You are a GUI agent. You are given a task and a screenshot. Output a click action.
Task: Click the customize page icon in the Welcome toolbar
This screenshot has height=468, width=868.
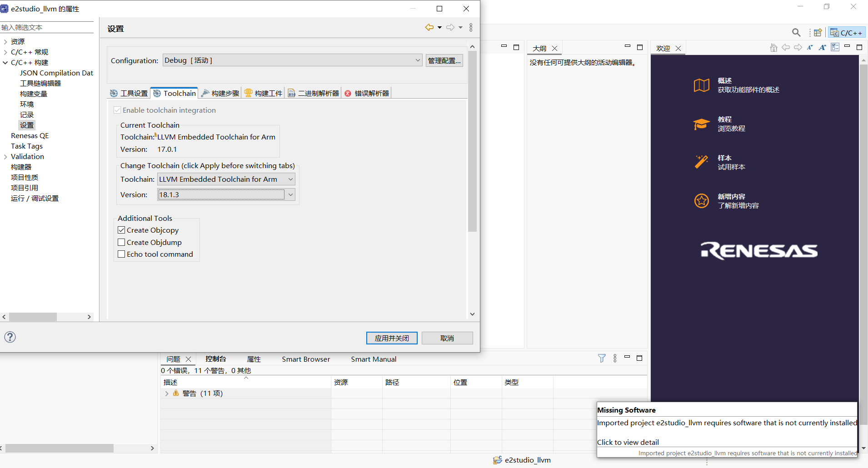point(835,47)
